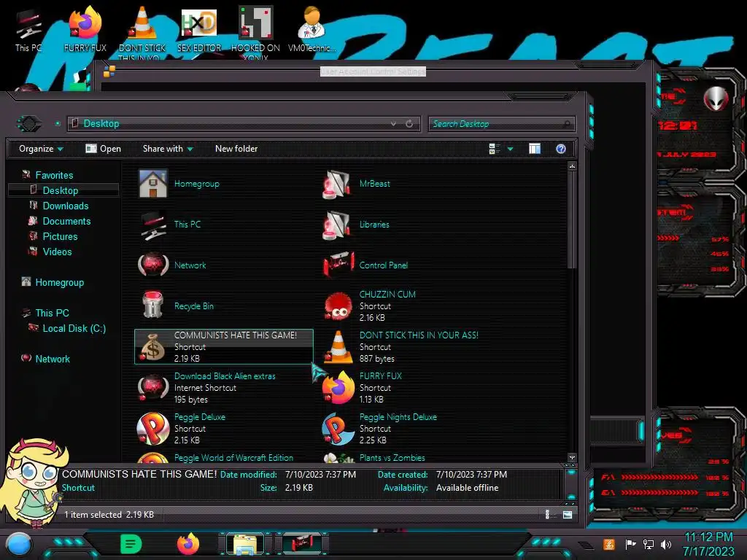Open the Help question mark icon
This screenshot has width=747, height=560.
[561, 149]
